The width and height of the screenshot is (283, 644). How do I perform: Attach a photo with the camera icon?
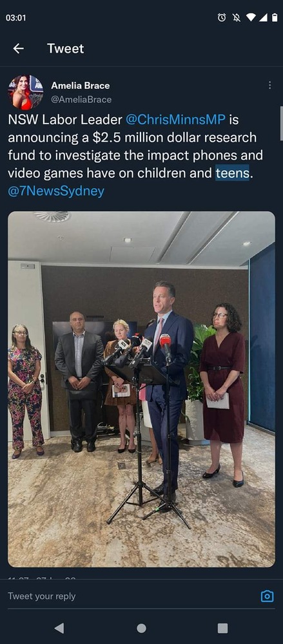coord(267,596)
